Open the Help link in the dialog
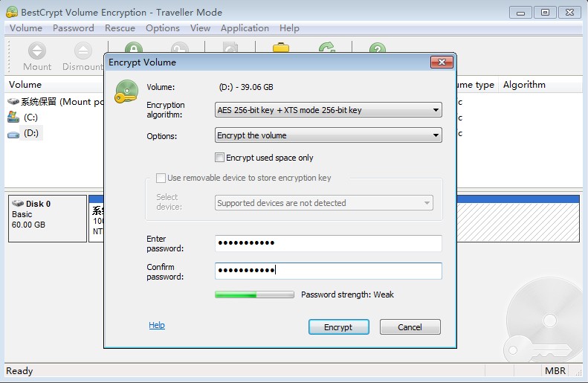 (157, 325)
